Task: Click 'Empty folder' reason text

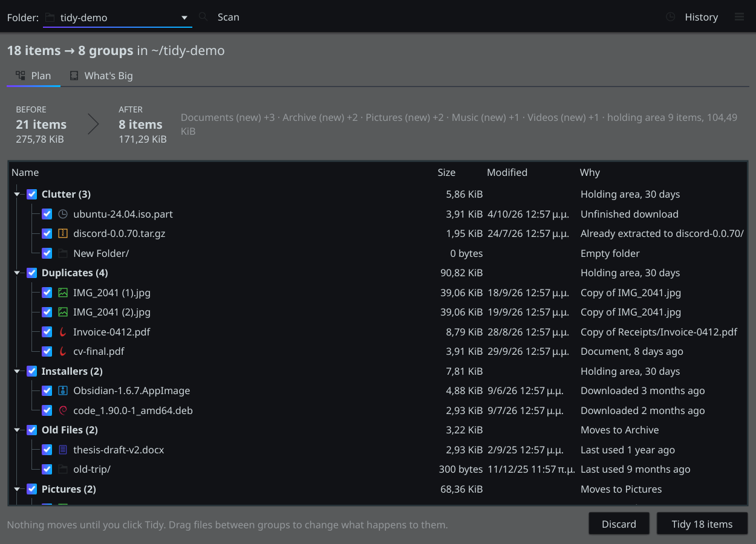Action: tap(610, 253)
